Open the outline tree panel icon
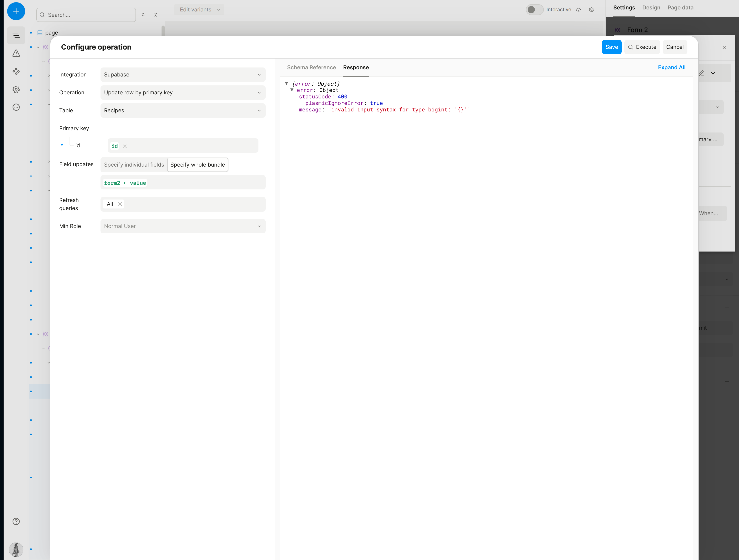This screenshot has width=739, height=560. pyautogui.click(x=16, y=35)
